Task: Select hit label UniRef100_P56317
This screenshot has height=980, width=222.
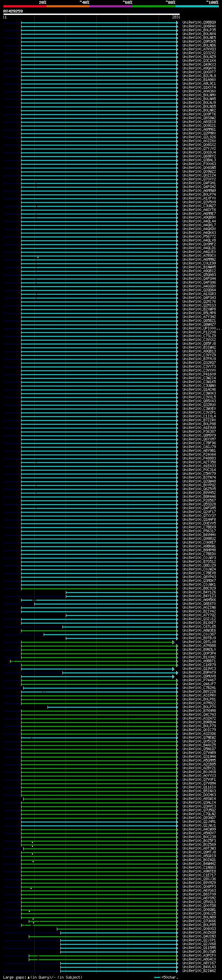Action: 199,531
